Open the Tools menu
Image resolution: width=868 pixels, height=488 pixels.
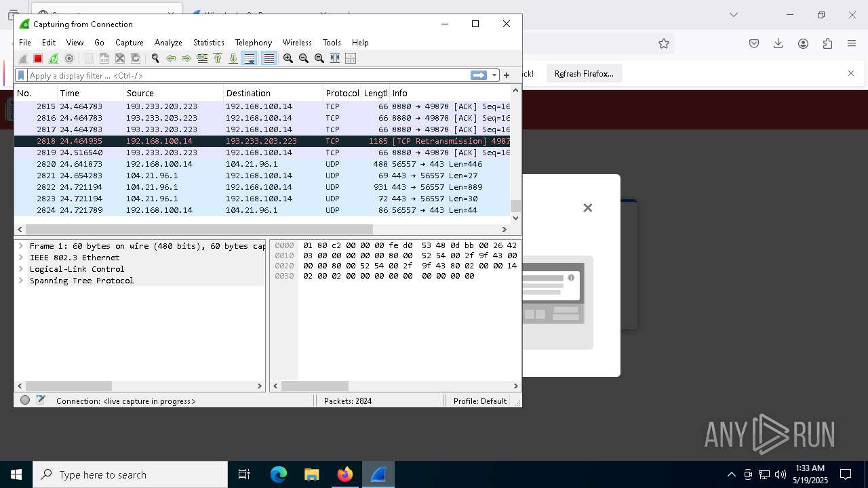332,42
